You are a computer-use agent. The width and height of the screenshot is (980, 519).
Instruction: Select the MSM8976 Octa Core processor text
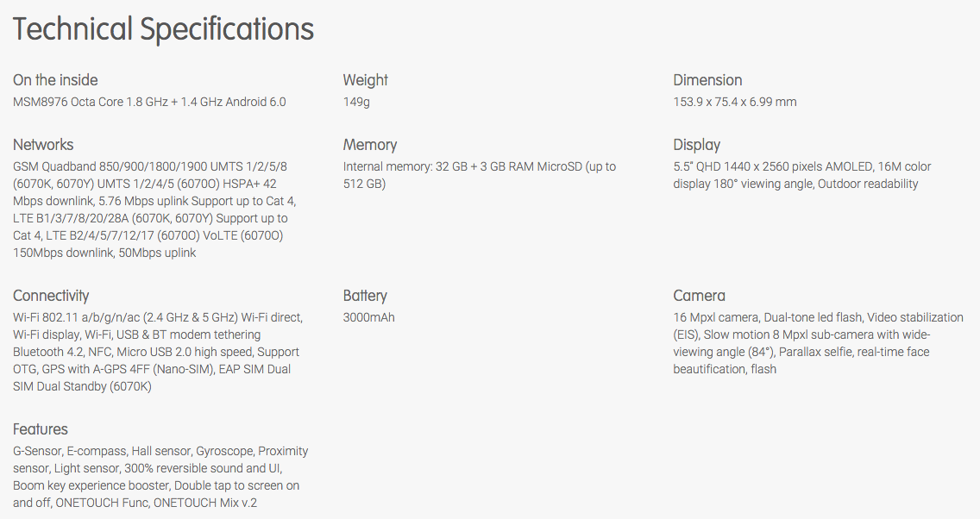pyautogui.click(x=149, y=102)
